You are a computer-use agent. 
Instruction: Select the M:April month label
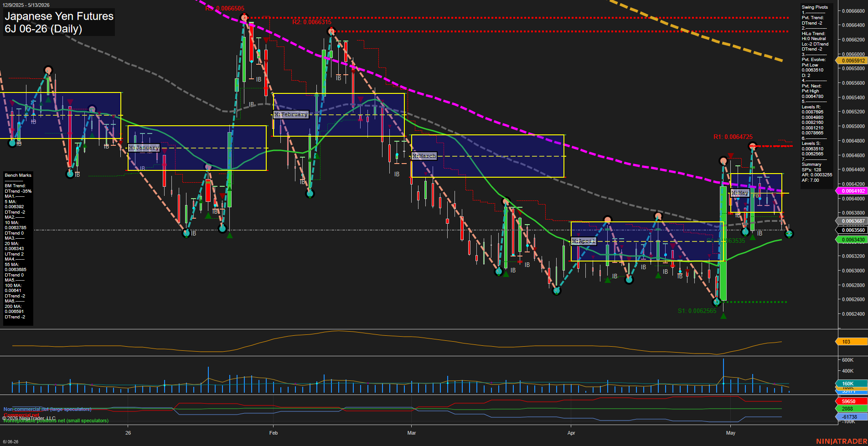(x=584, y=241)
